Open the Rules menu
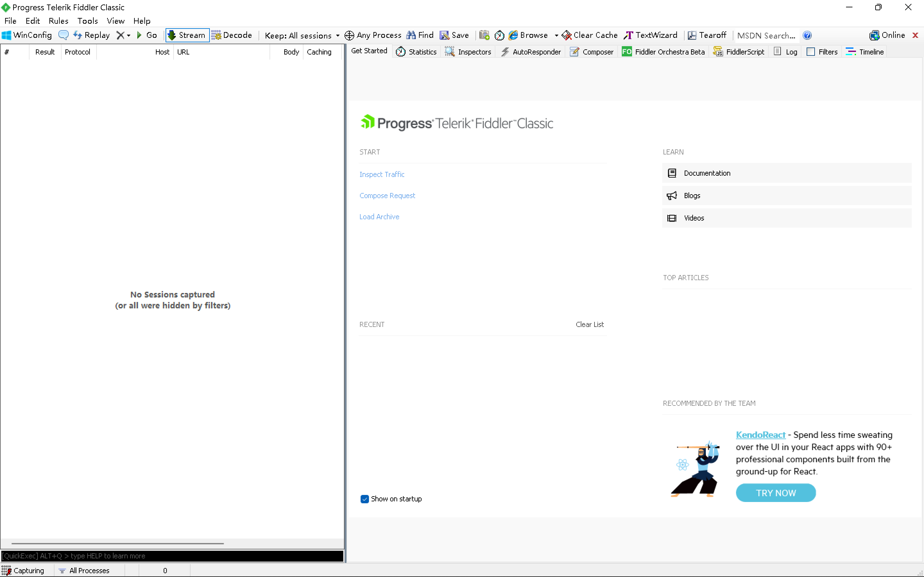Screen dimensions: 924x577 (58, 21)
